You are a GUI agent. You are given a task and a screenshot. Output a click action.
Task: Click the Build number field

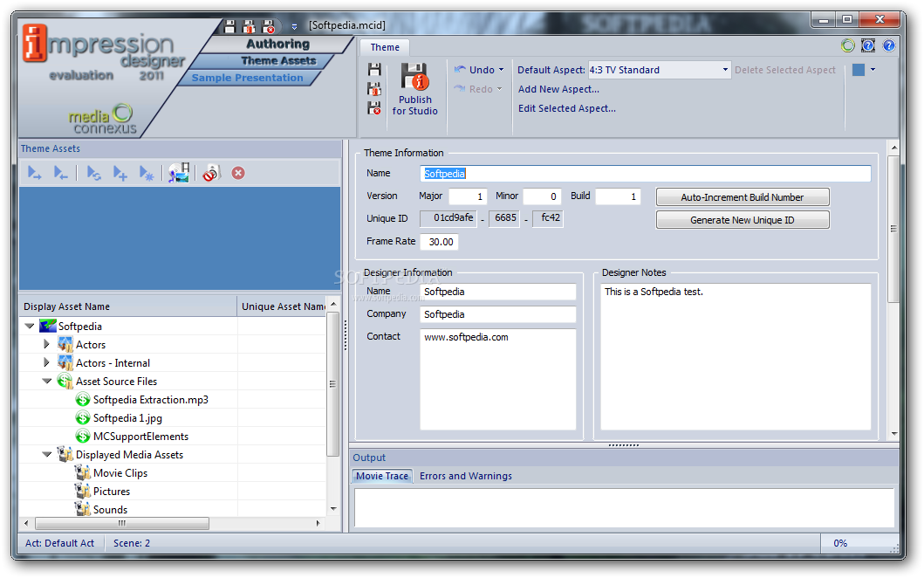pos(618,196)
